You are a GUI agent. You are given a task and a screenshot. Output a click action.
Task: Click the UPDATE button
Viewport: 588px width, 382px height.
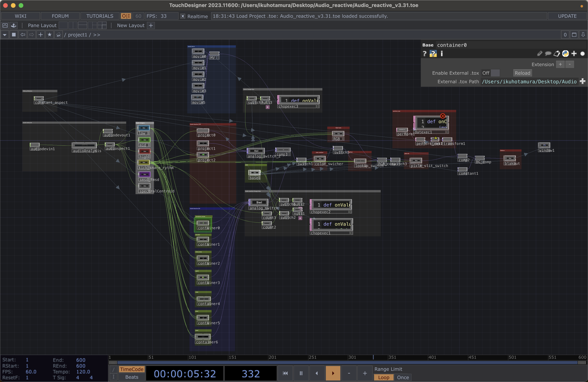[x=567, y=16]
